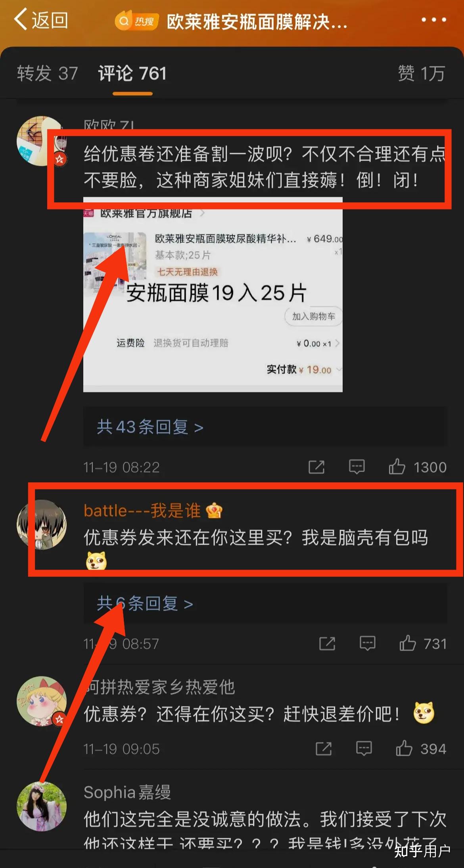
Task: Share the 08:57 comment by battle---我是谁
Action: (327, 643)
